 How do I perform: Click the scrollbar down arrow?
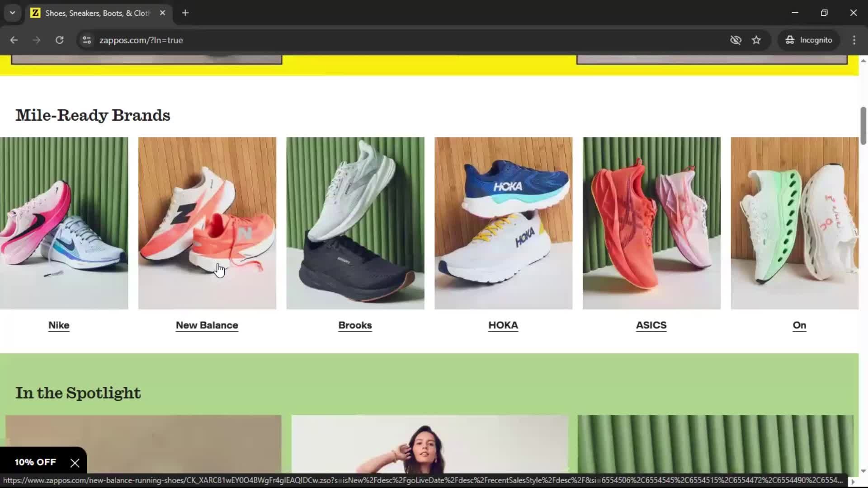[x=863, y=470]
